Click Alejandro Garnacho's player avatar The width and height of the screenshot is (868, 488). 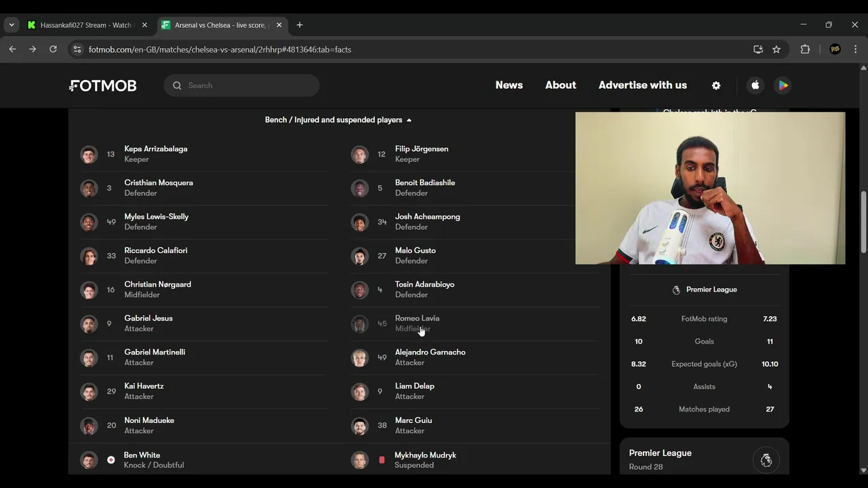coord(359,358)
